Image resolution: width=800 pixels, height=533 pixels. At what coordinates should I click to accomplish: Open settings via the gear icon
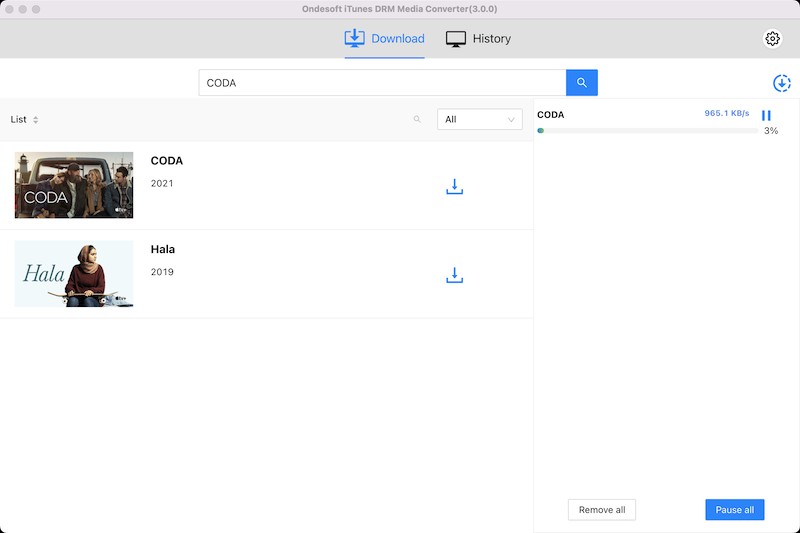click(x=772, y=39)
